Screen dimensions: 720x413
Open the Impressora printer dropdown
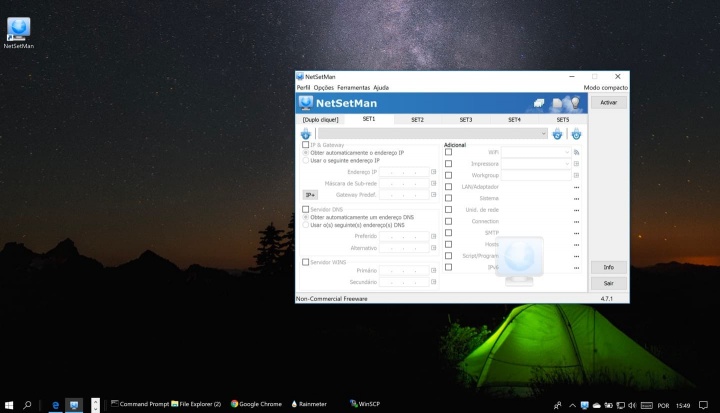(566, 163)
